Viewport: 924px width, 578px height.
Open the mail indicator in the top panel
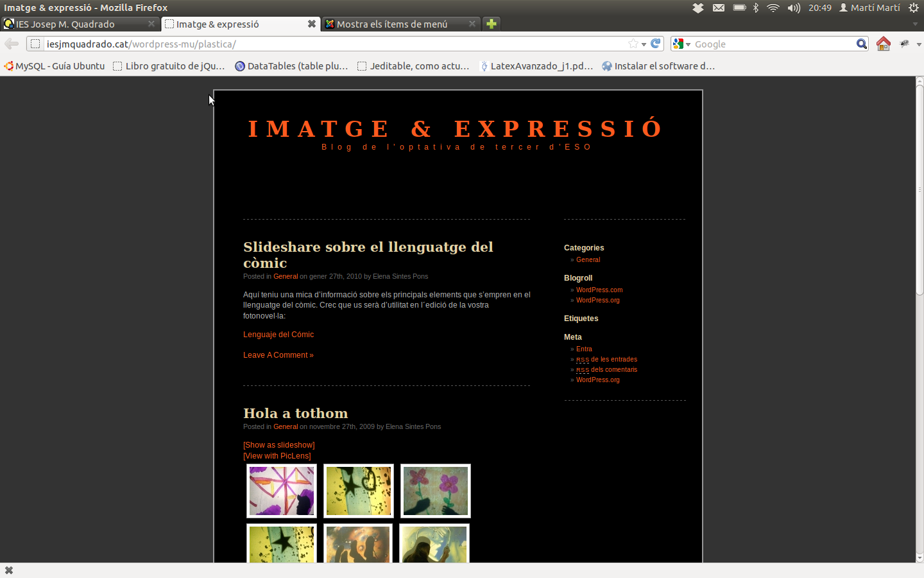[x=719, y=8]
